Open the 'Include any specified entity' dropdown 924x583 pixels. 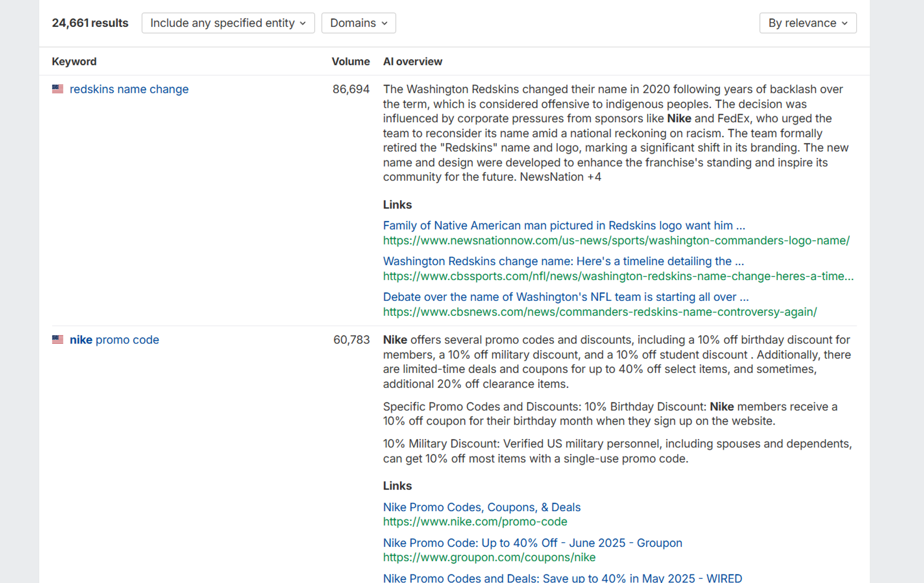[x=228, y=23]
